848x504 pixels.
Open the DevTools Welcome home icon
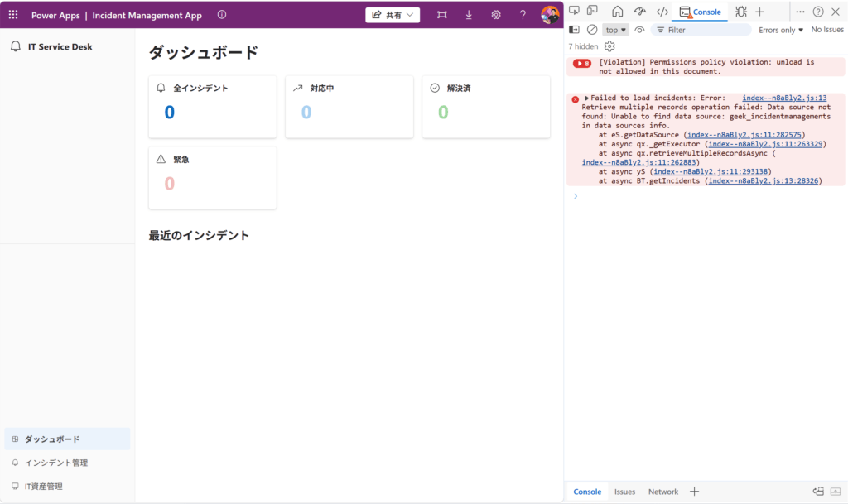[x=617, y=12]
